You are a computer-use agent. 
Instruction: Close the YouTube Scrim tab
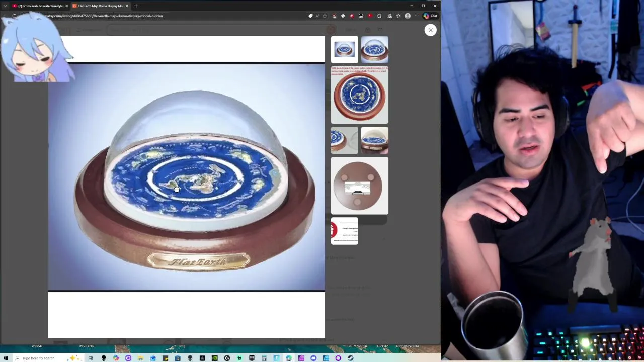click(x=66, y=6)
